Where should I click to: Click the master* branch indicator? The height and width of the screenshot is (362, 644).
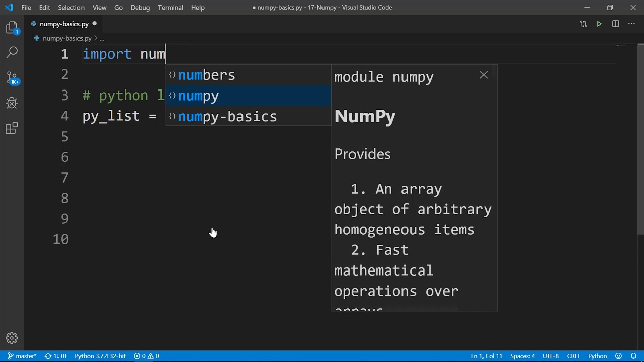pos(22,356)
